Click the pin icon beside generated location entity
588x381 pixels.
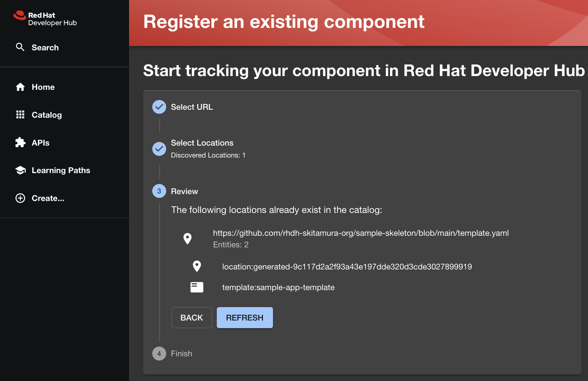[x=197, y=267]
